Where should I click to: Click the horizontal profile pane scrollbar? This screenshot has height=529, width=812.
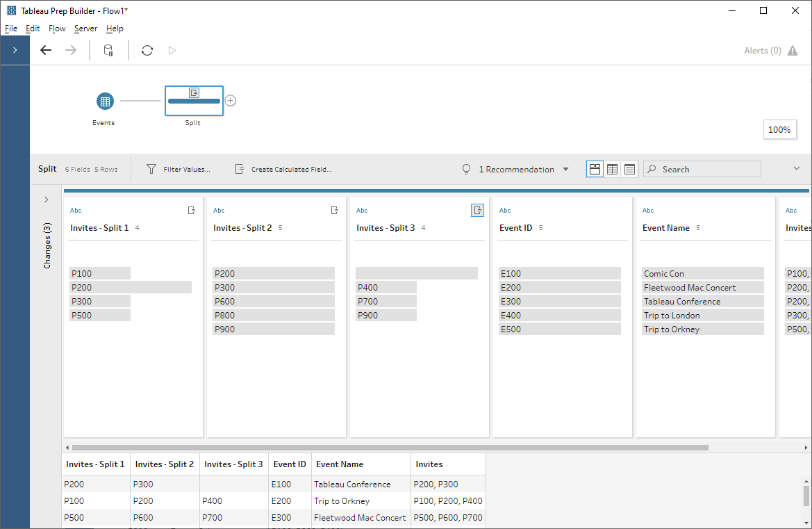[390, 448]
